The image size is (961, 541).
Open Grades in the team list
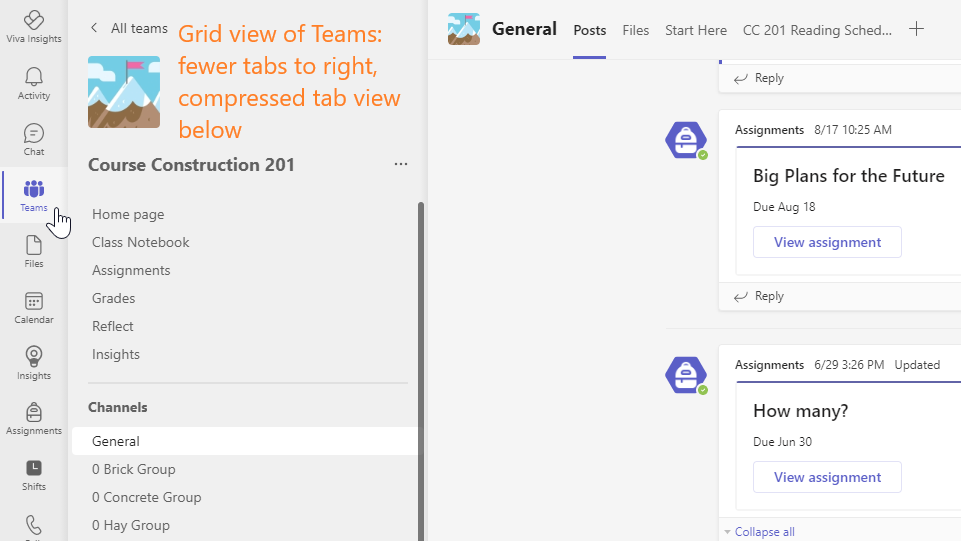pyautogui.click(x=113, y=298)
